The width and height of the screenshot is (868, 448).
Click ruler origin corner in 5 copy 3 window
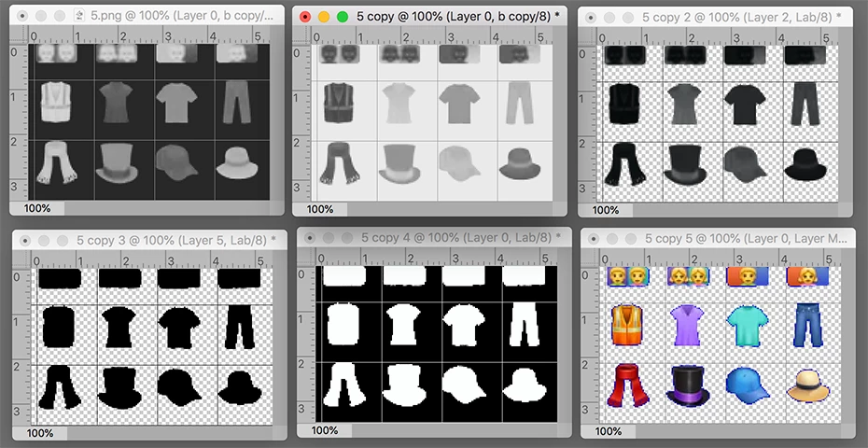21,260
